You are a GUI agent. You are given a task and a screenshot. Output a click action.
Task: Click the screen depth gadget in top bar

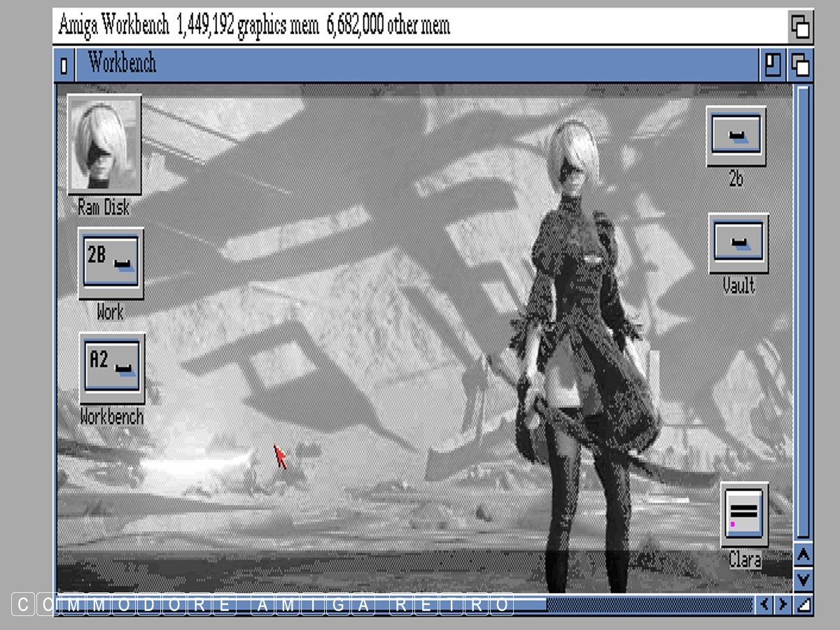tap(800, 27)
